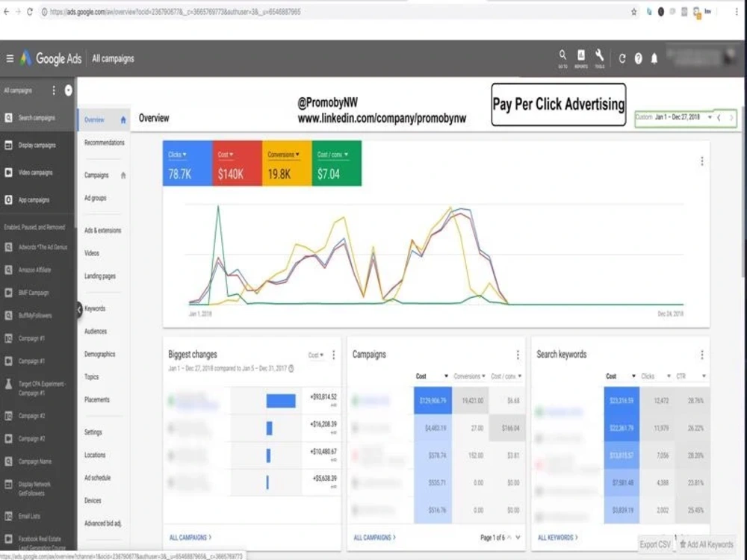Click the All Keywords link

pos(558,538)
